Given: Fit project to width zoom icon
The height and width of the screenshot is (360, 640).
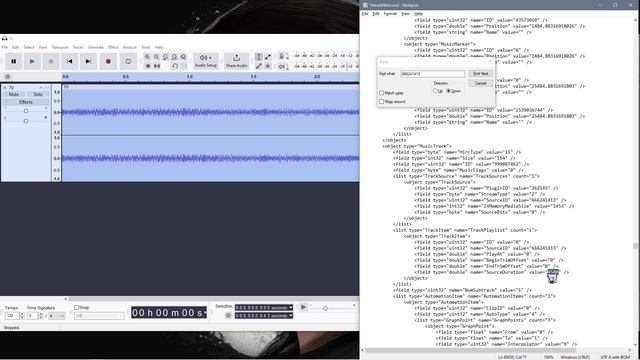Looking at the screenshot, I should coord(174,57).
